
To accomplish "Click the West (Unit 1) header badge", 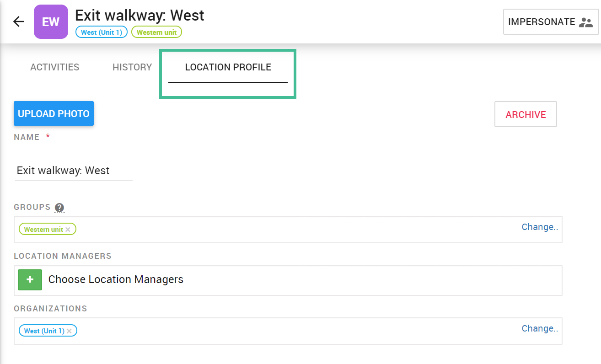I will click(102, 32).
